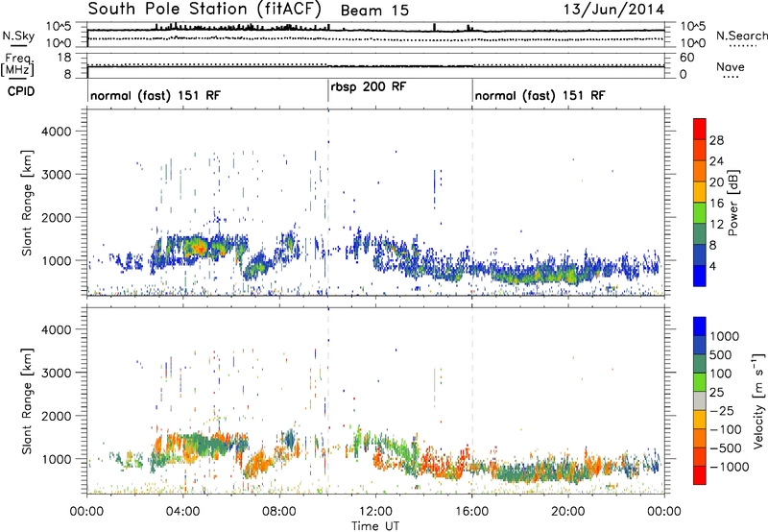Click the "16:00" time axis label
The image size is (768, 532).
pyautogui.click(x=471, y=512)
